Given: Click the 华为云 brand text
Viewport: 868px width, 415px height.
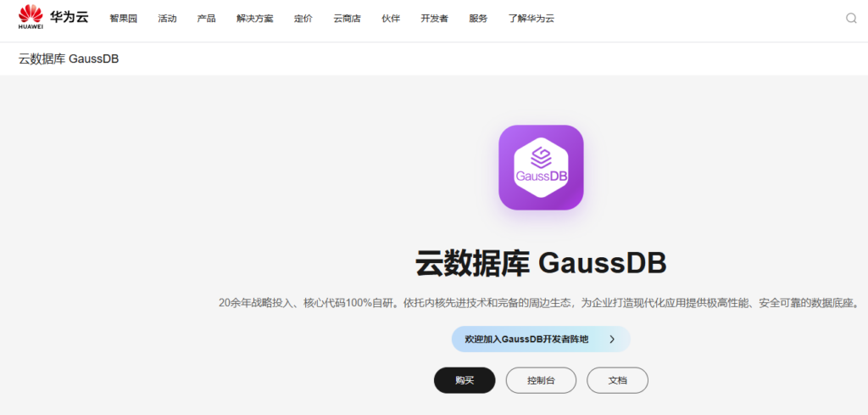Looking at the screenshot, I should point(70,17).
